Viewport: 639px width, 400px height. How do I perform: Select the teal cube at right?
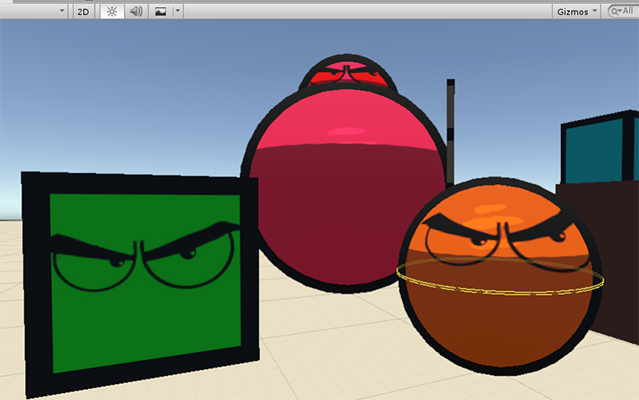[599, 149]
